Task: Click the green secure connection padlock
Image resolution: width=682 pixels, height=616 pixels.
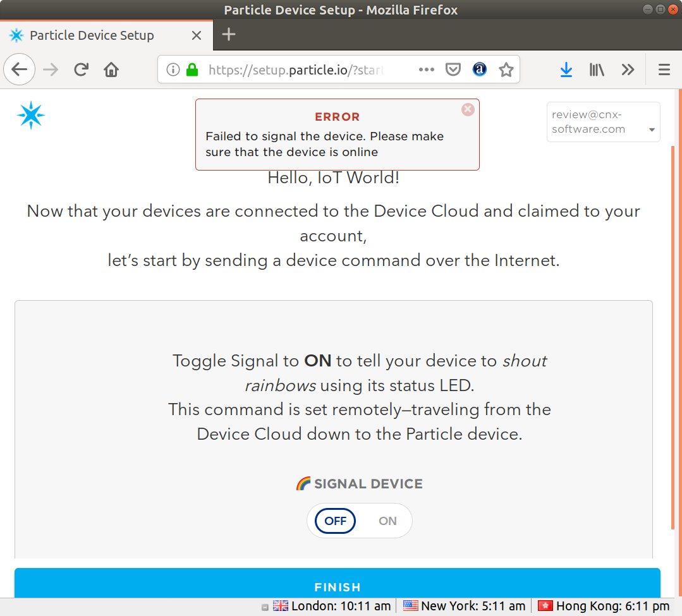Action: tap(192, 69)
